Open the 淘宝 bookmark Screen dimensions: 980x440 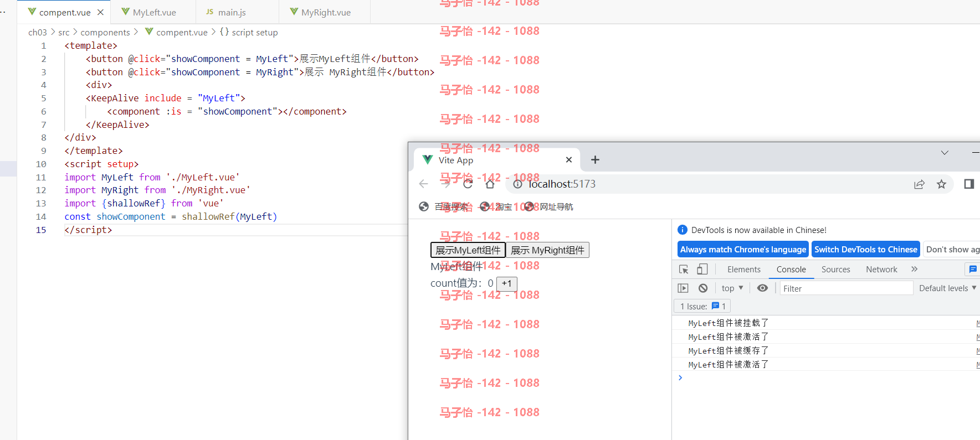496,206
